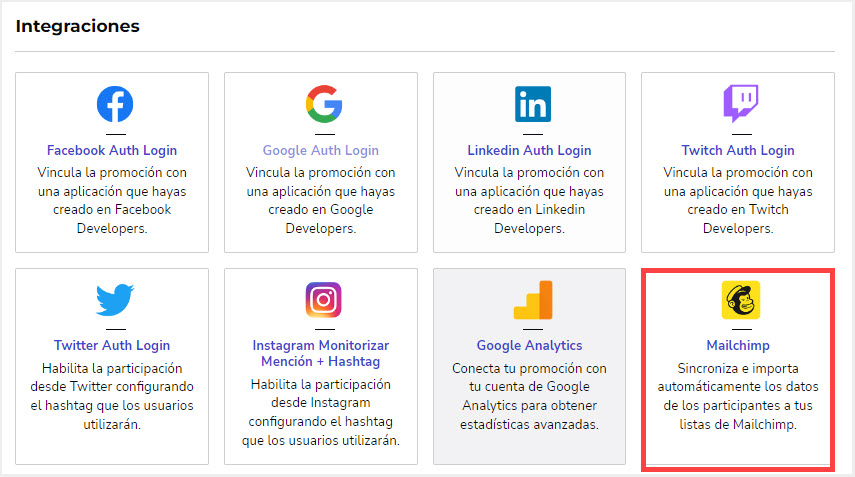Click the 'creado en Linkedin Developers' description
Image resolution: width=855 pixels, height=477 pixels.
click(529, 201)
